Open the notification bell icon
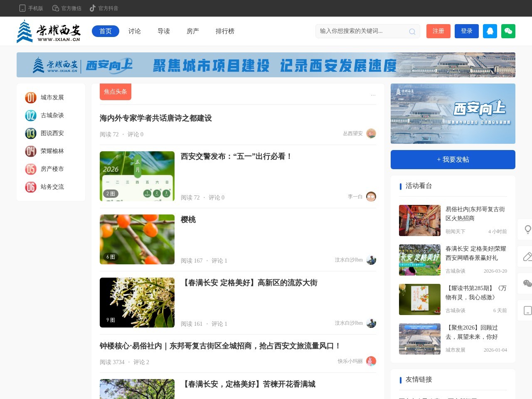This screenshot has width=532, height=399. (x=490, y=31)
